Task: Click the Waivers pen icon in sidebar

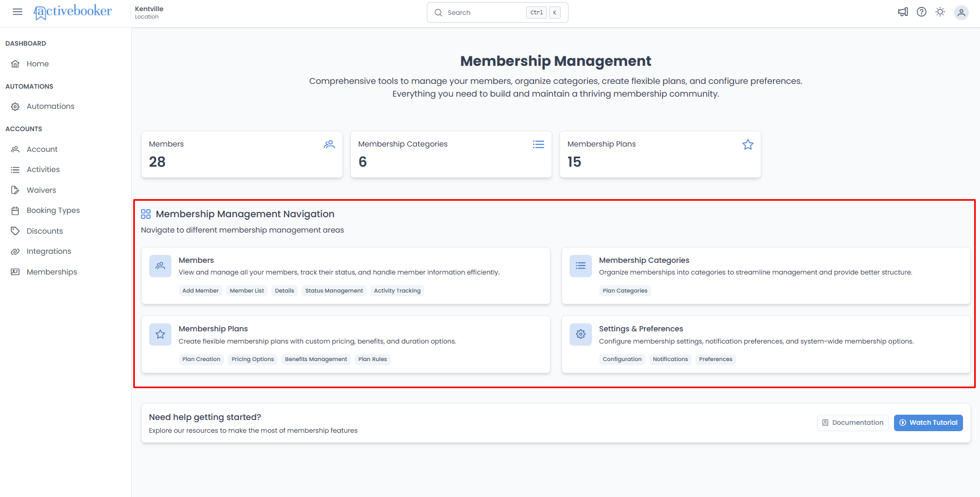Action: (x=15, y=190)
